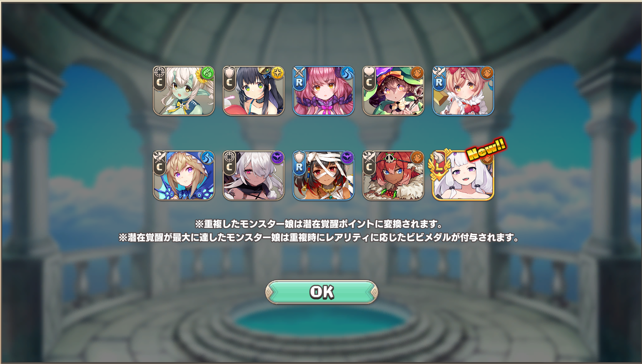The image size is (642, 364).
Task: Click the purple dark icon on the mummy card
Action: pos(347,157)
